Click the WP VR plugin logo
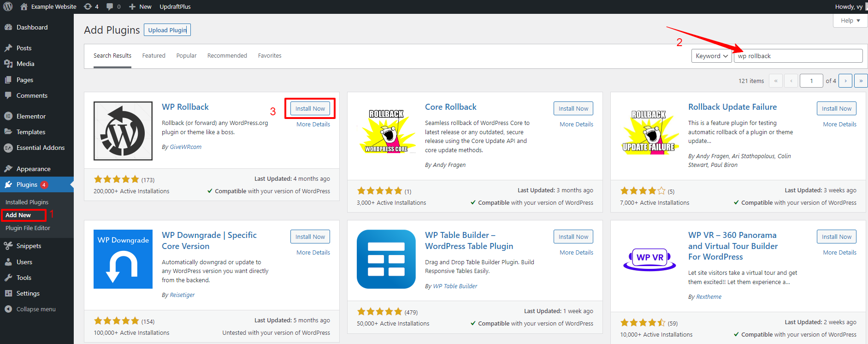Viewport: 868px width, 344px height. (x=650, y=259)
